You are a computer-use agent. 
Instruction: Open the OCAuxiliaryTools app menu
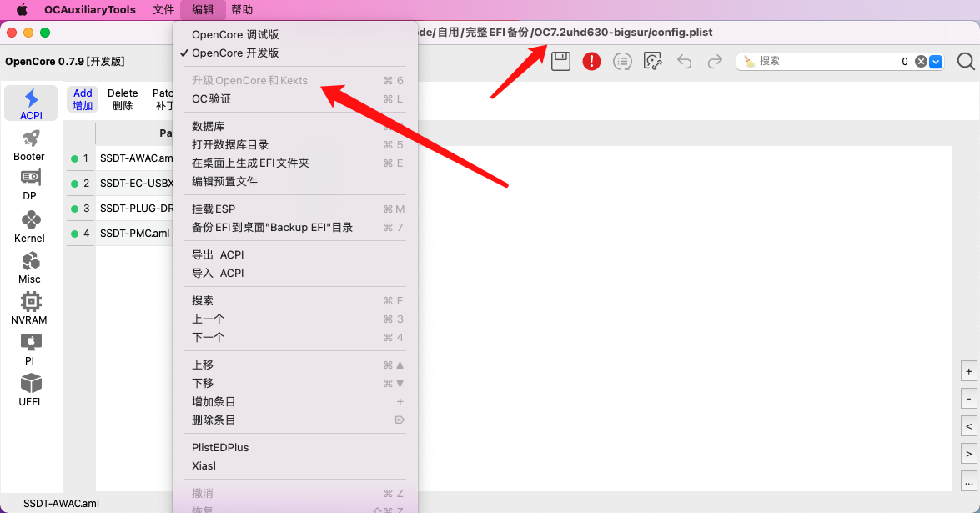(x=90, y=9)
